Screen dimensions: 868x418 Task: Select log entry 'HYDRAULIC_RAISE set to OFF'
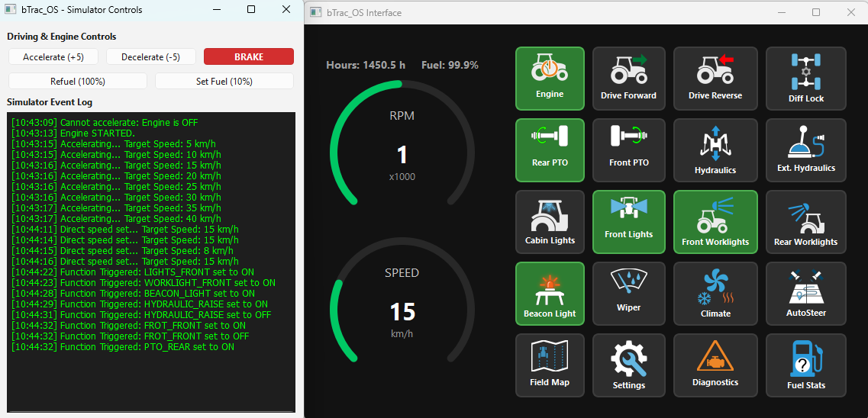pyautogui.click(x=207, y=315)
